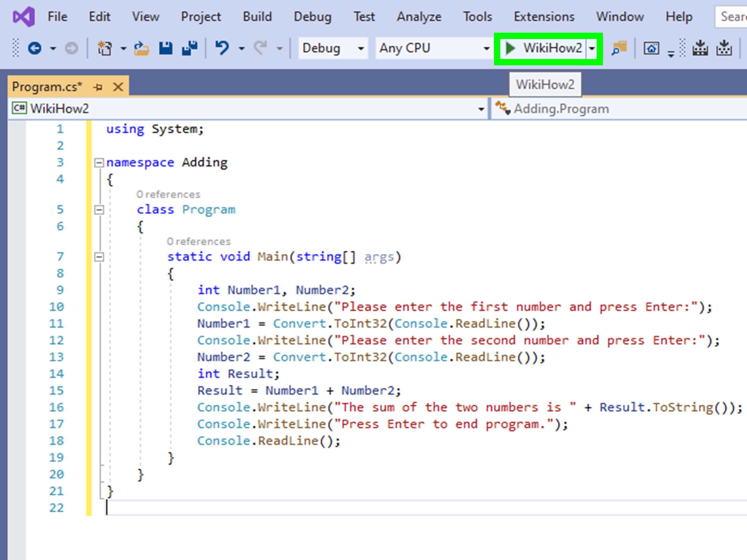Click the 'args' parameter in Main
747x560 pixels.
tap(379, 257)
